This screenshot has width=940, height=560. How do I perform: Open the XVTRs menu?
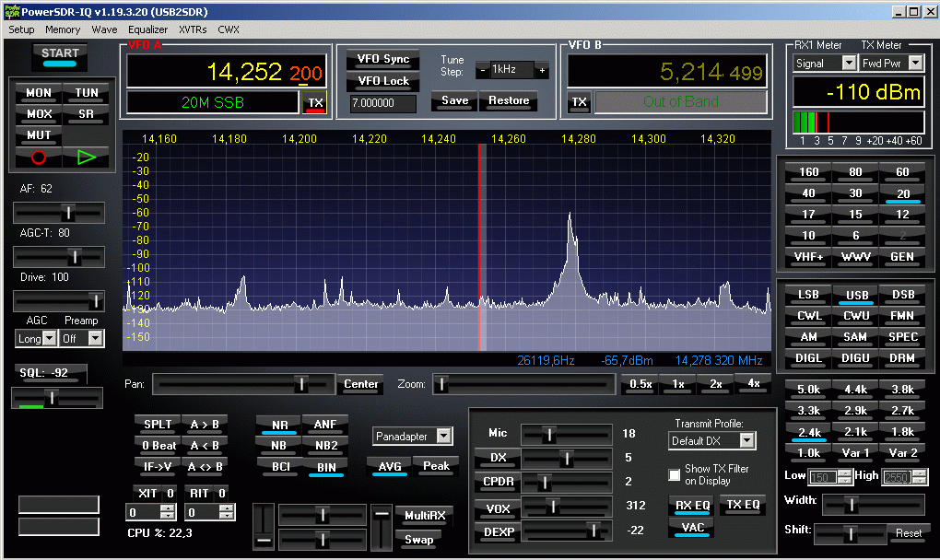click(193, 29)
